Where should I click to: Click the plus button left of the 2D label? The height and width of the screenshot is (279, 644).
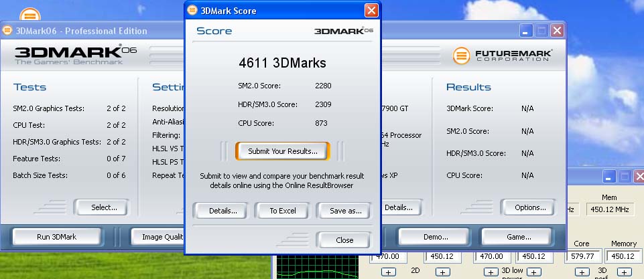[x=388, y=272]
